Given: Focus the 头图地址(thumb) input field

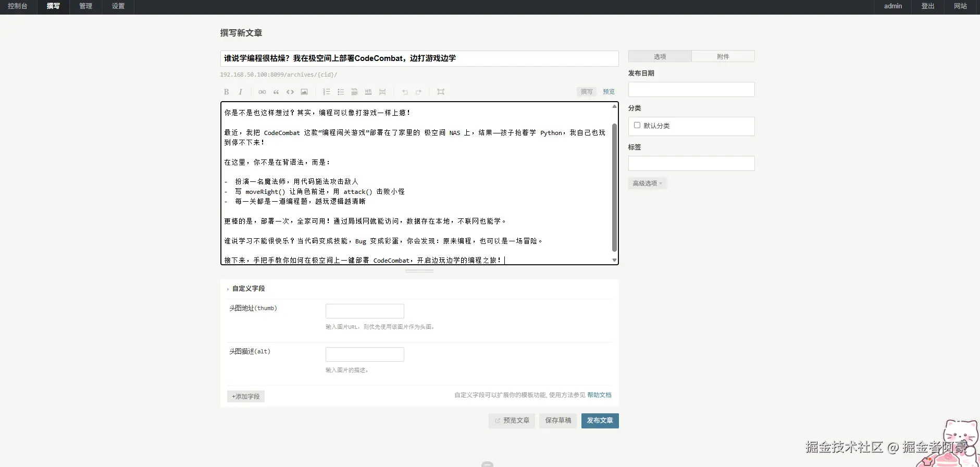Looking at the screenshot, I should (365, 311).
